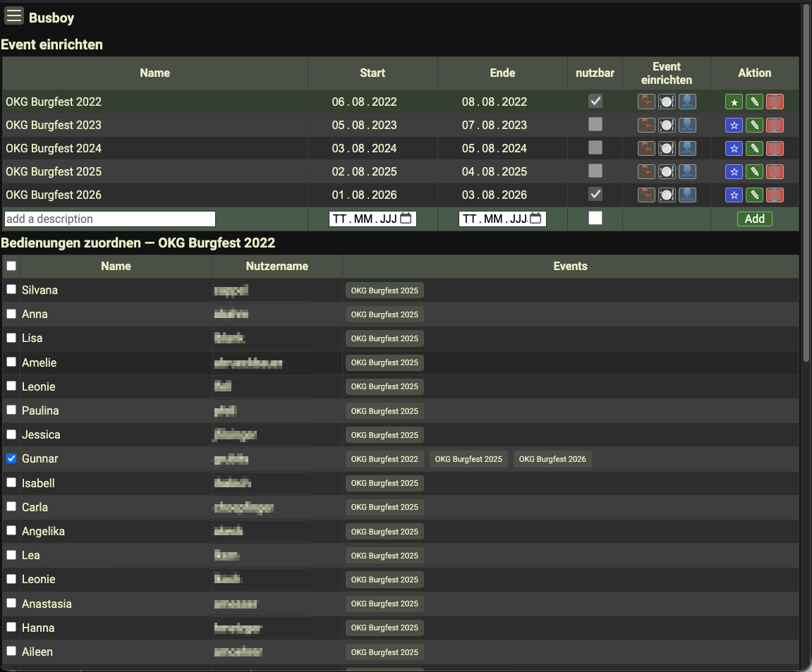Uncheck the Gunnar checkbox
812x672 pixels.
click(11, 458)
